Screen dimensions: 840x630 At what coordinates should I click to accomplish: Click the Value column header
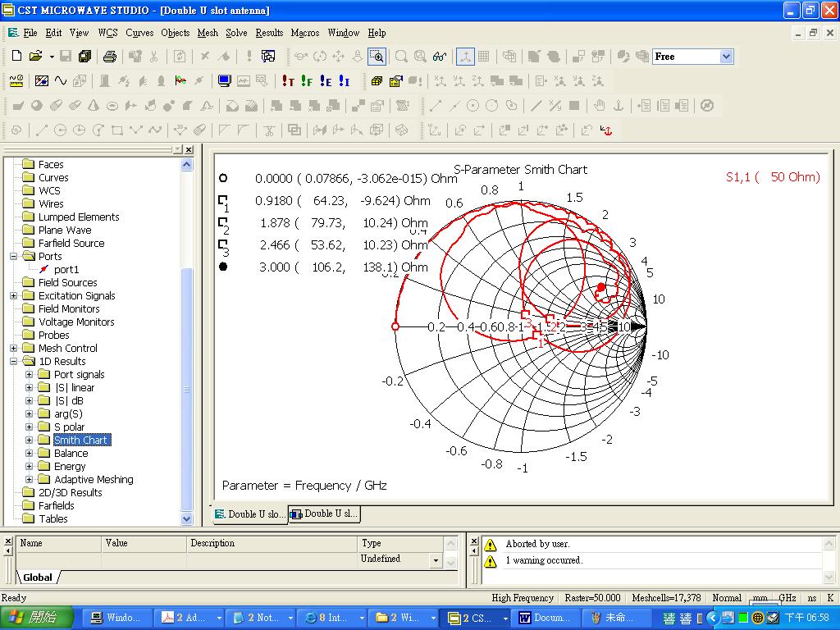point(144,543)
